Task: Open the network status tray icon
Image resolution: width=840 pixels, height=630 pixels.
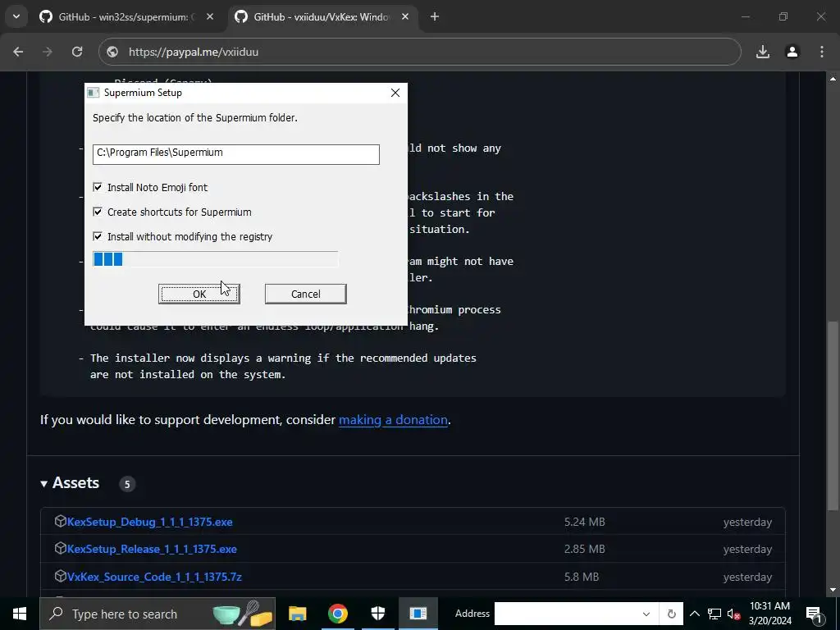Action: coord(714,614)
